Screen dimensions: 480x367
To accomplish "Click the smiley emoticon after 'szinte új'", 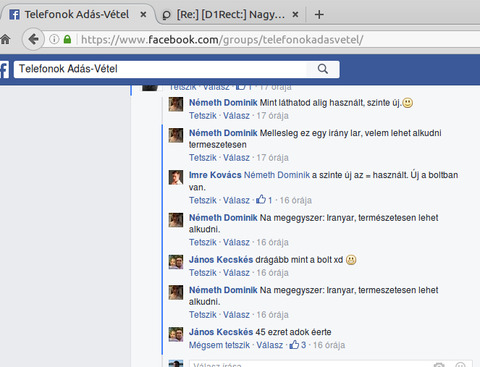I will tap(407, 103).
